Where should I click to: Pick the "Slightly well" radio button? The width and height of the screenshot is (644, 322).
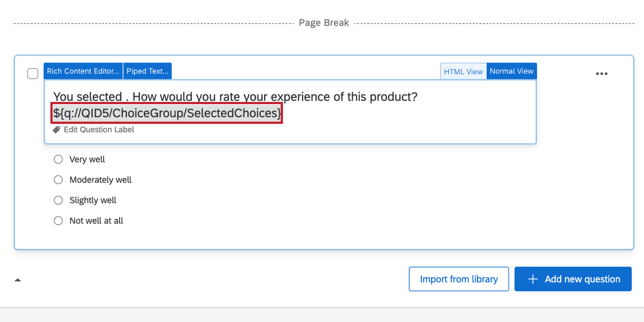tap(58, 200)
